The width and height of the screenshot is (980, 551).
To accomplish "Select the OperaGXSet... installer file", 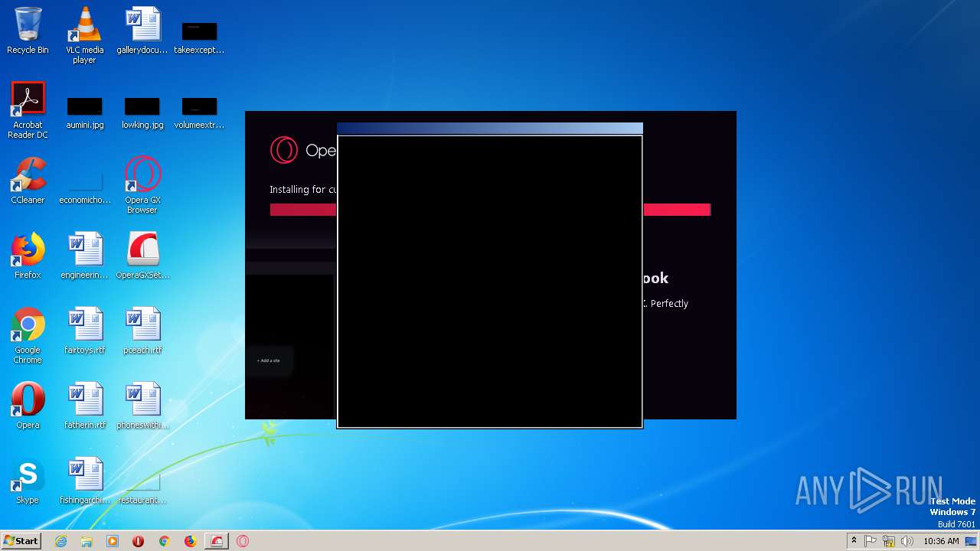I will click(x=142, y=256).
